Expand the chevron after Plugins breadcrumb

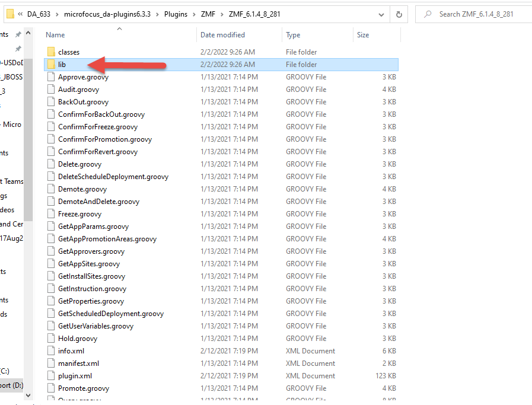click(x=196, y=14)
